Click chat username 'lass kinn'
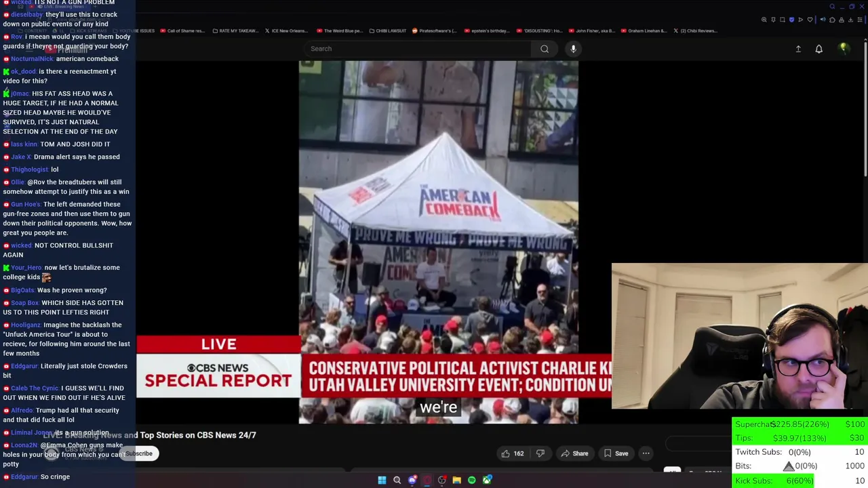Image resolution: width=868 pixels, height=488 pixels. (x=24, y=144)
